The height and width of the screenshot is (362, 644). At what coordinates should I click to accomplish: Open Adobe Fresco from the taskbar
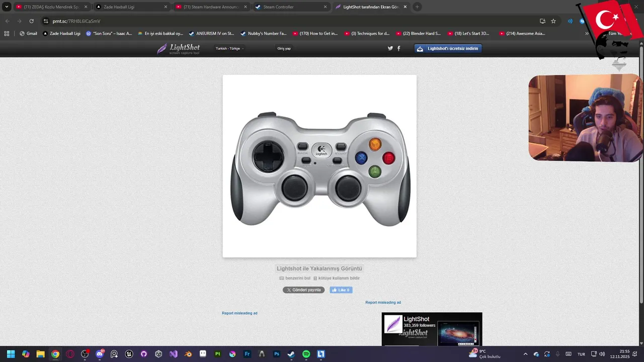[247, 354]
